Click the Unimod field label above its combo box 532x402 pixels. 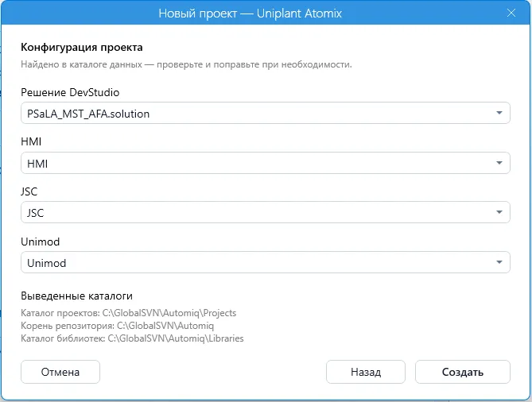pyautogui.click(x=41, y=242)
